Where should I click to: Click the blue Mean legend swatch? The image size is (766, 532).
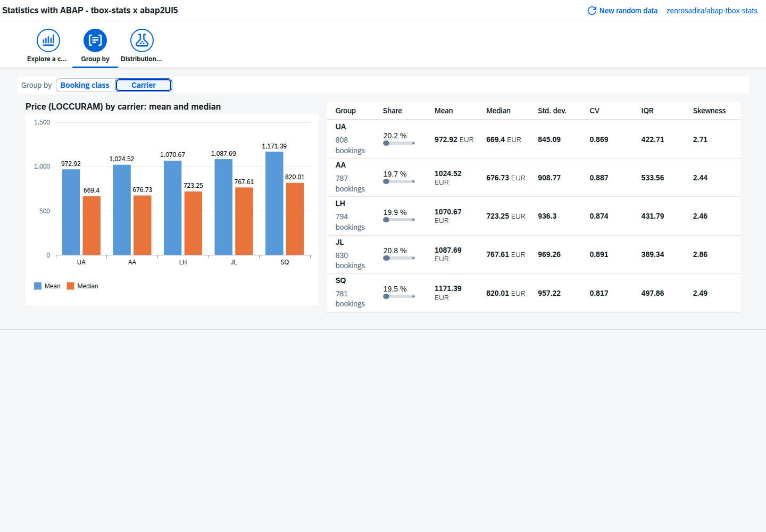click(x=38, y=286)
